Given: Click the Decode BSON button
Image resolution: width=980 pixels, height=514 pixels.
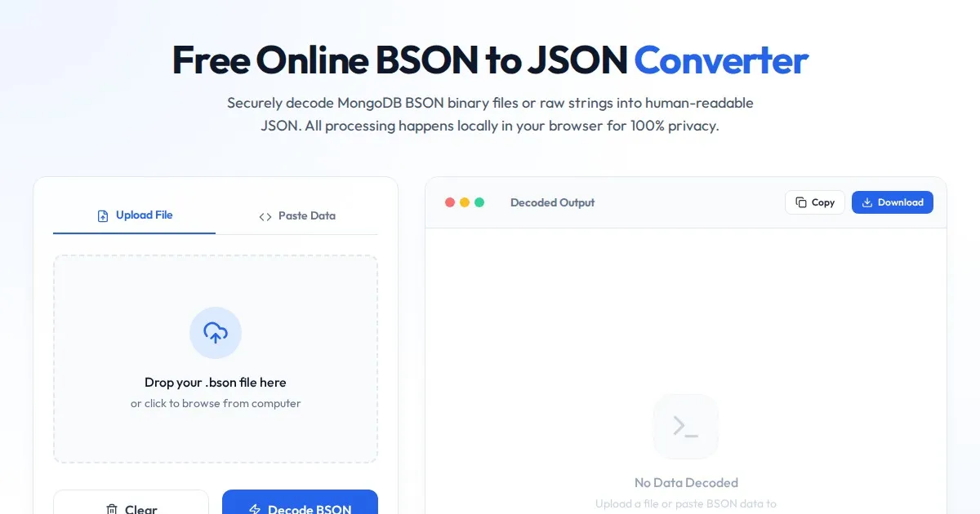Looking at the screenshot, I should 300,502.
